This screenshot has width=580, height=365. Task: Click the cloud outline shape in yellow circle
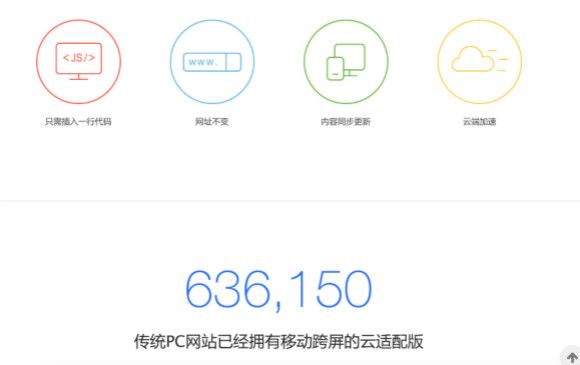pyautogui.click(x=473, y=59)
